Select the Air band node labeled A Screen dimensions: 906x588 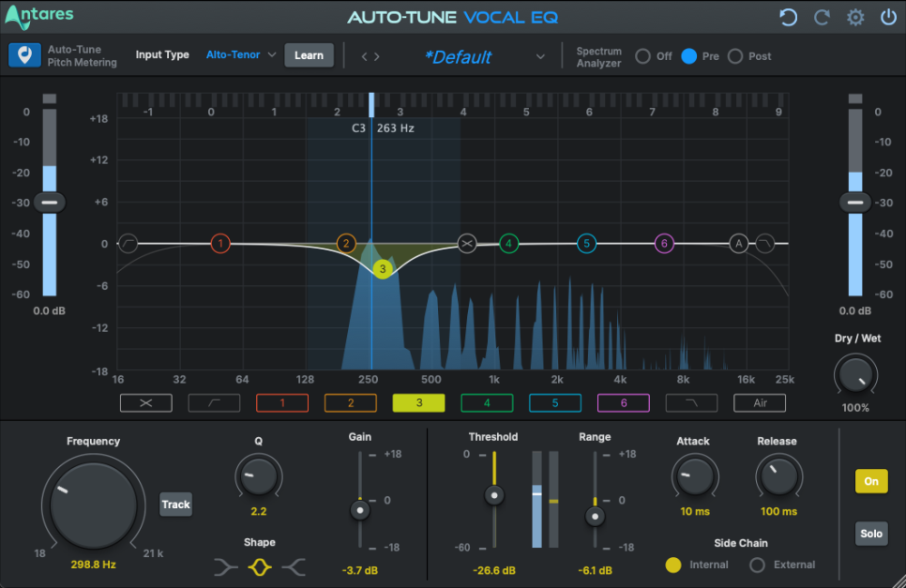coord(738,243)
